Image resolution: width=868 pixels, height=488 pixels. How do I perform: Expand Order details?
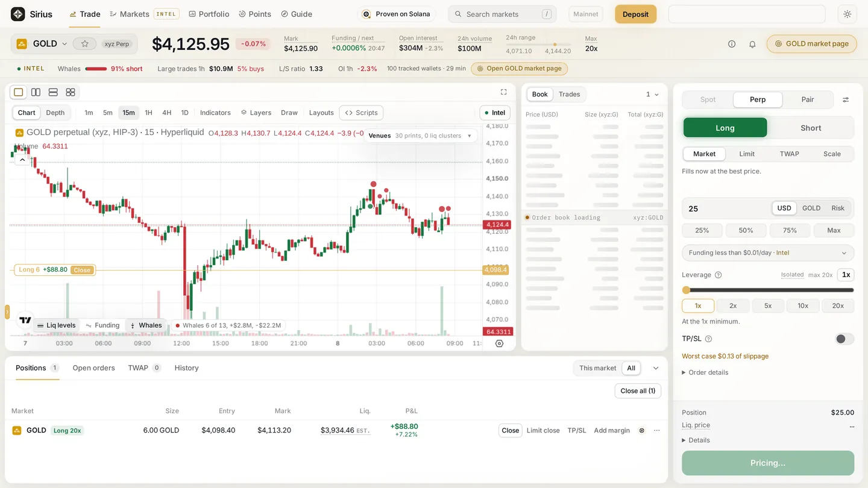tap(705, 372)
